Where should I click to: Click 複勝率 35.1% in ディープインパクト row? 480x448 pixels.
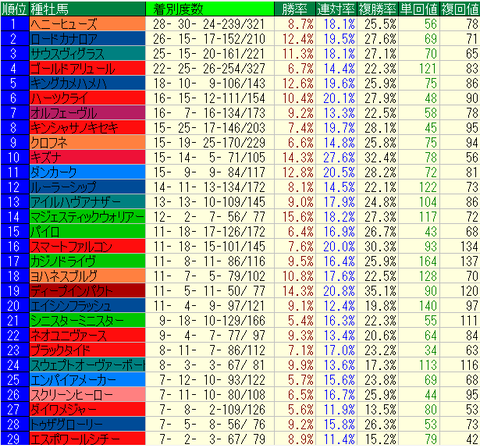click(380, 291)
